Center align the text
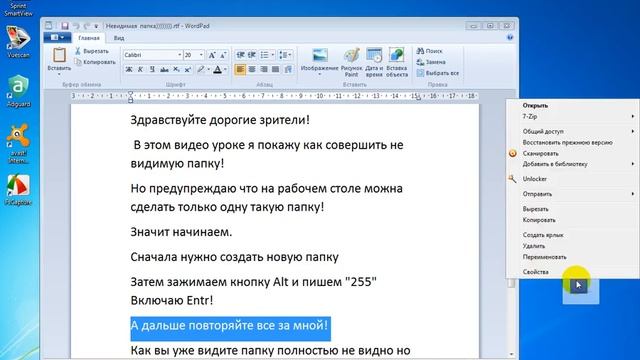 (x=252, y=69)
